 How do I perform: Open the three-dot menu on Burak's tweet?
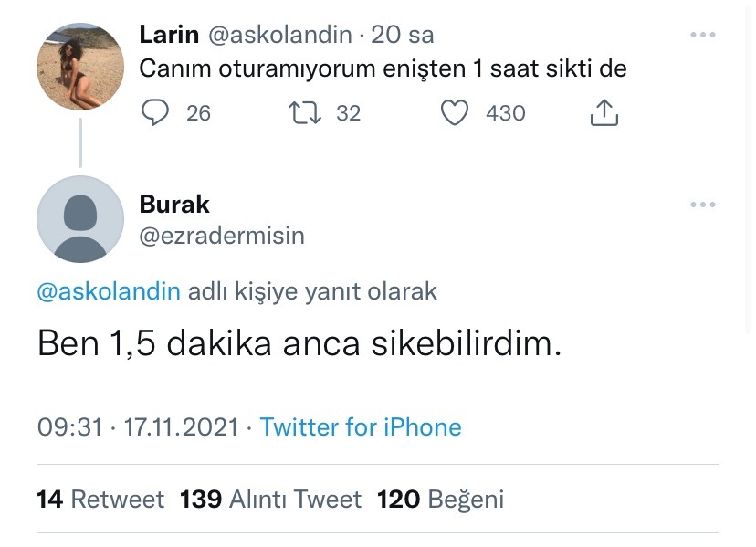pos(702,205)
